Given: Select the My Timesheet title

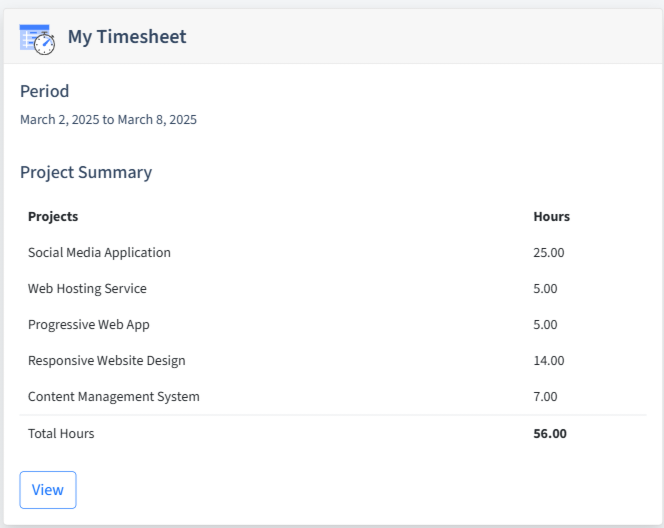Looking at the screenshot, I should 127,37.
